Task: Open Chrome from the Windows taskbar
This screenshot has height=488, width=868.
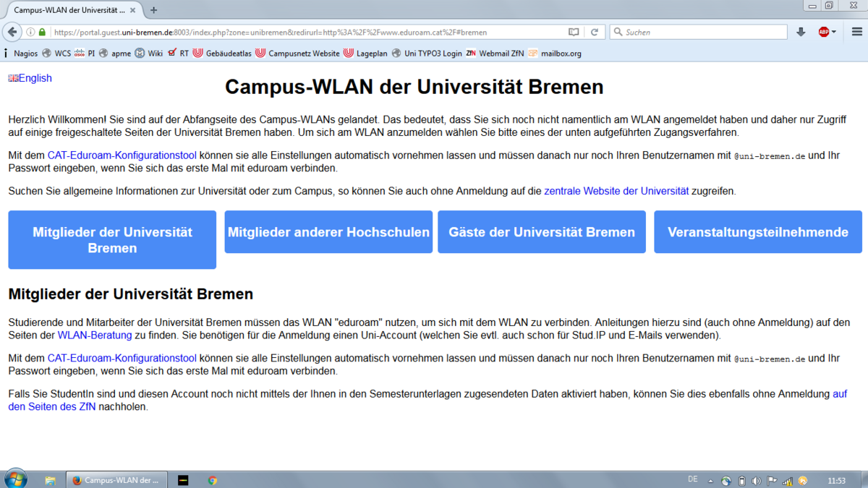Action: 213,480
